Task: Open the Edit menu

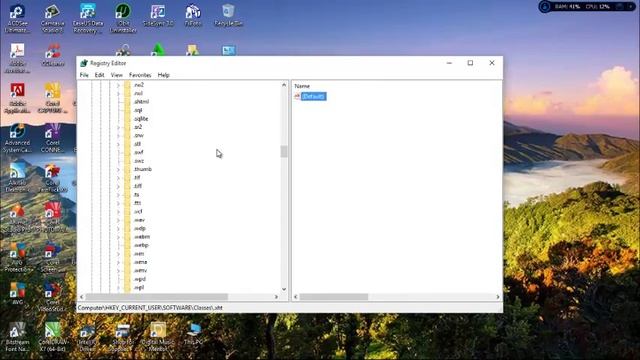Action: click(x=99, y=75)
